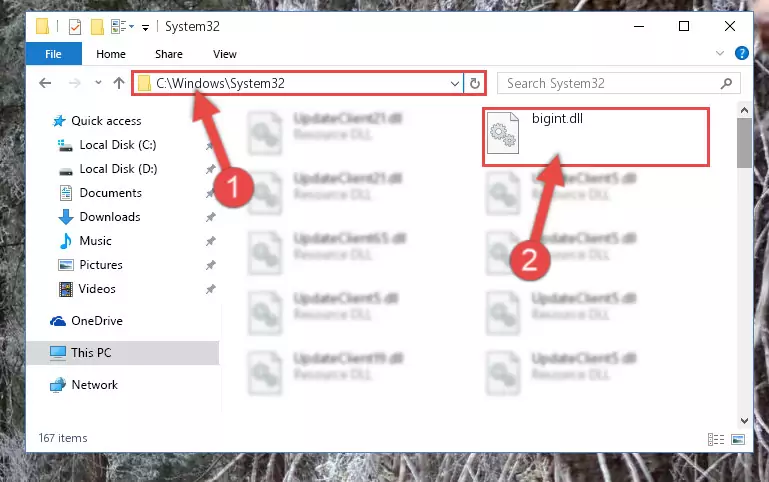Click the Properties checkmark icon in title bar
Screen dimensions: 769x482
(x=75, y=26)
